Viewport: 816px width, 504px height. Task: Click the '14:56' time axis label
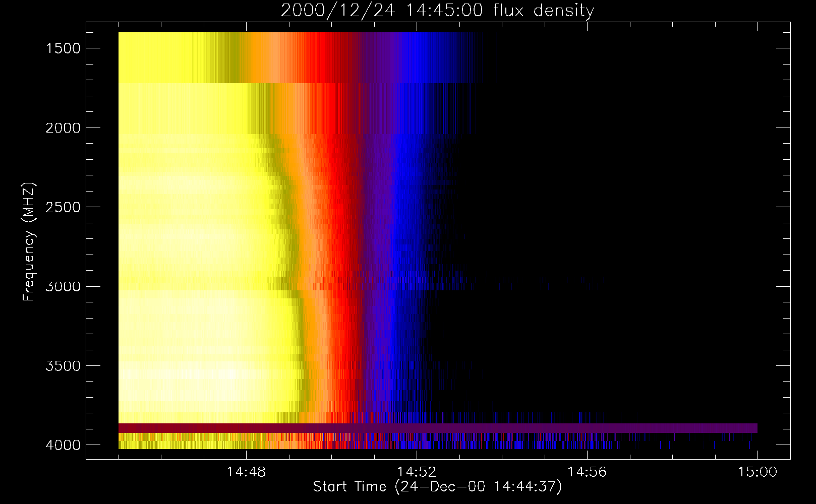[587, 472]
